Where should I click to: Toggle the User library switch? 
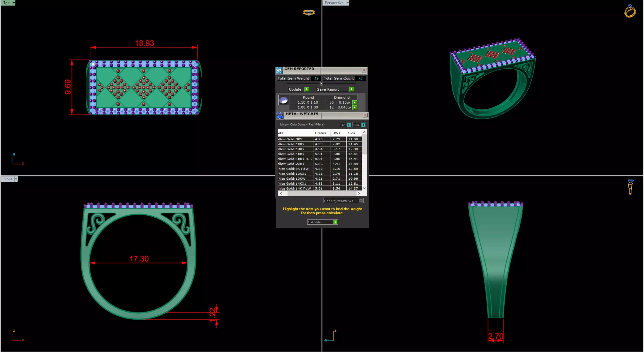coord(363,125)
